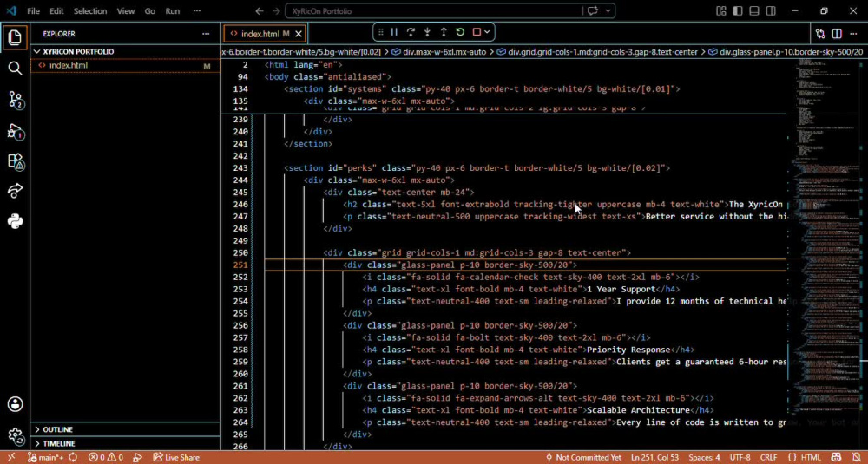This screenshot has height=464, width=868.
Task: Toggle the secondary side bar visibility
Action: [771, 11]
